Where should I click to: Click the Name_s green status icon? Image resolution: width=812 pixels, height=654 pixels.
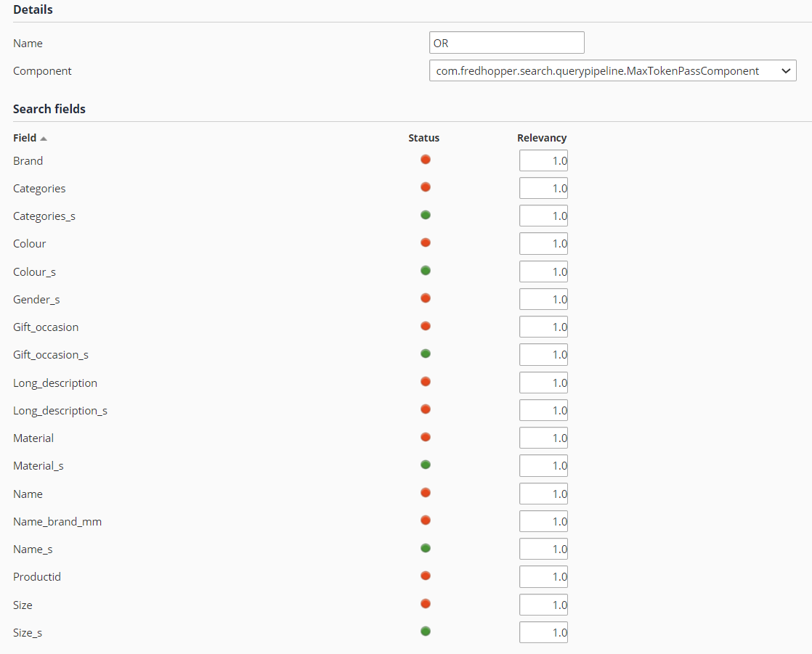click(426, 548)
